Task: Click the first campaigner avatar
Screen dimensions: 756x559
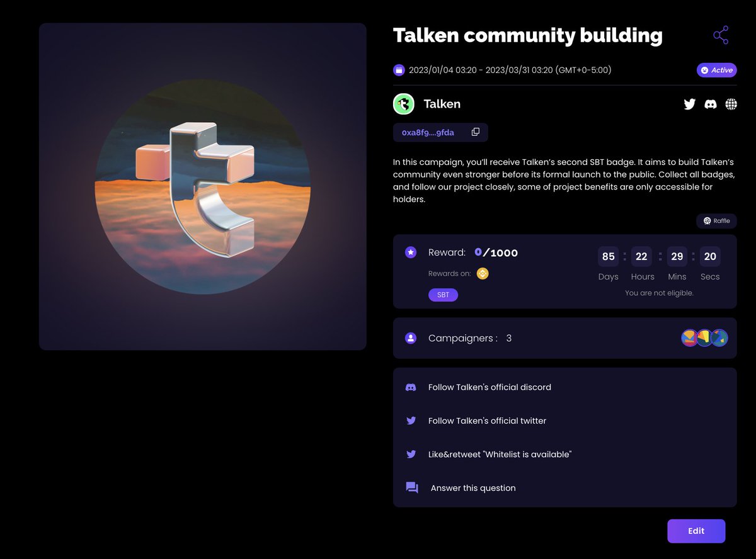Action: click(690, 338)
